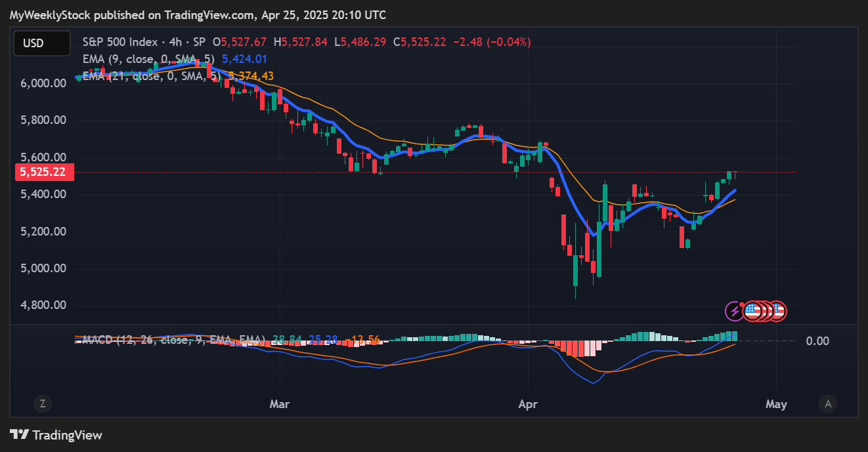Screen dimensions: 868x452
Task: Open the fully visible US flag economic event
Action: click(752, 311)
